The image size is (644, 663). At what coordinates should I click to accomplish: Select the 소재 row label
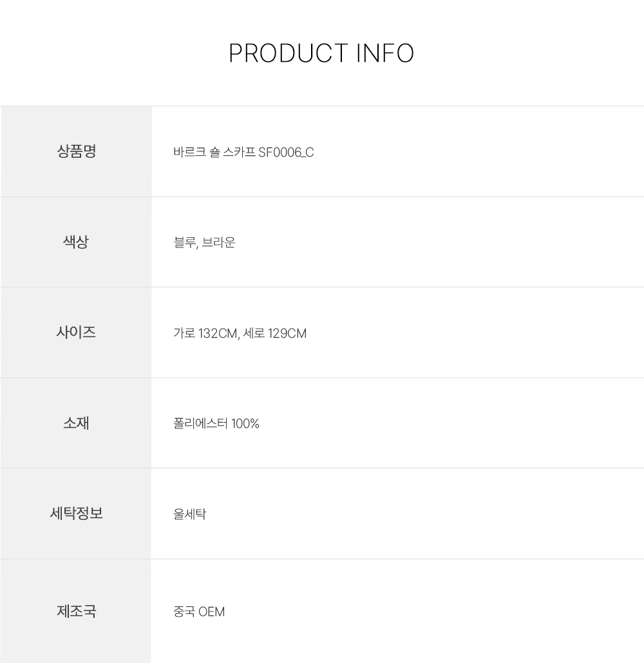pyautogui.click(x=77, y=423)
